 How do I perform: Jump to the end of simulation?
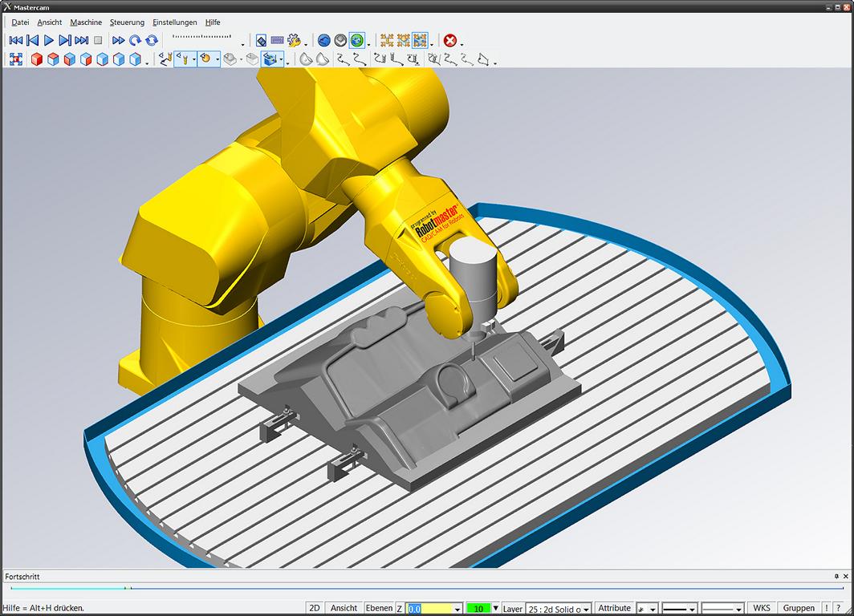tap(82, 40)
